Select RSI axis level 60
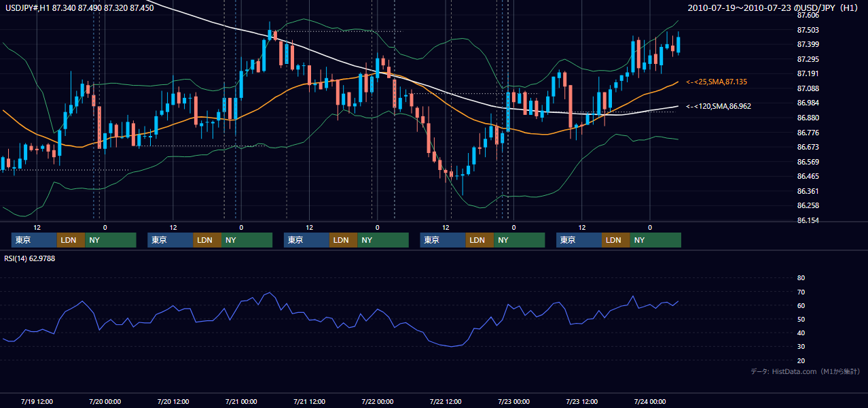The height and width of the screenshot is (408, 868). click(801, 305)
